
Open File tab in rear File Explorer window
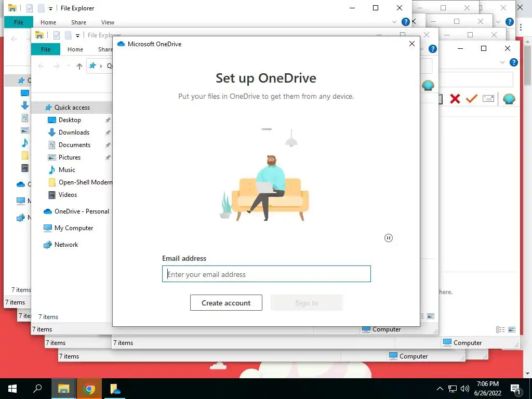point(19,22)
